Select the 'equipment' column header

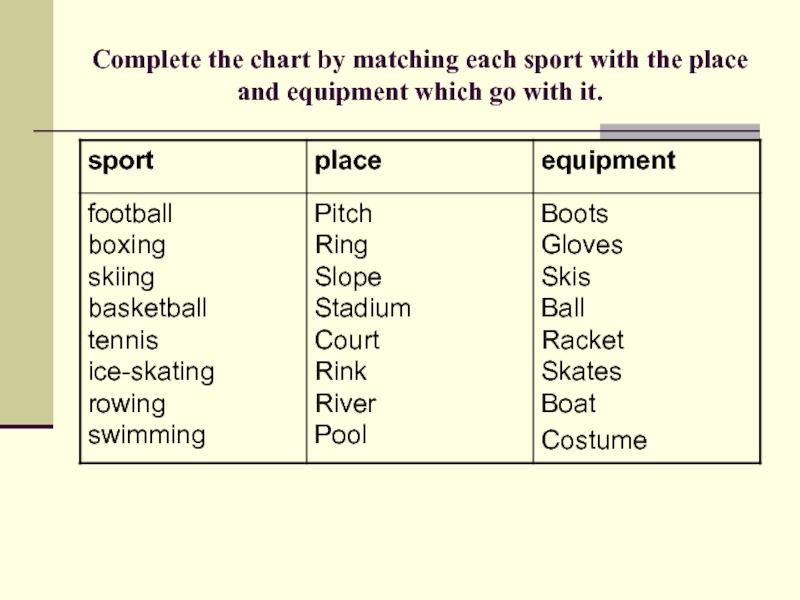tap(608, 161)
